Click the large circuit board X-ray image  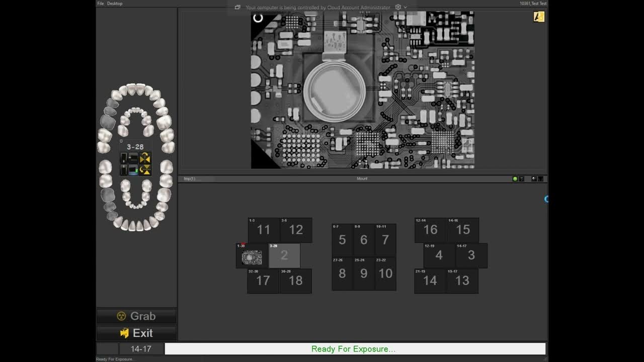click(362, 90)
